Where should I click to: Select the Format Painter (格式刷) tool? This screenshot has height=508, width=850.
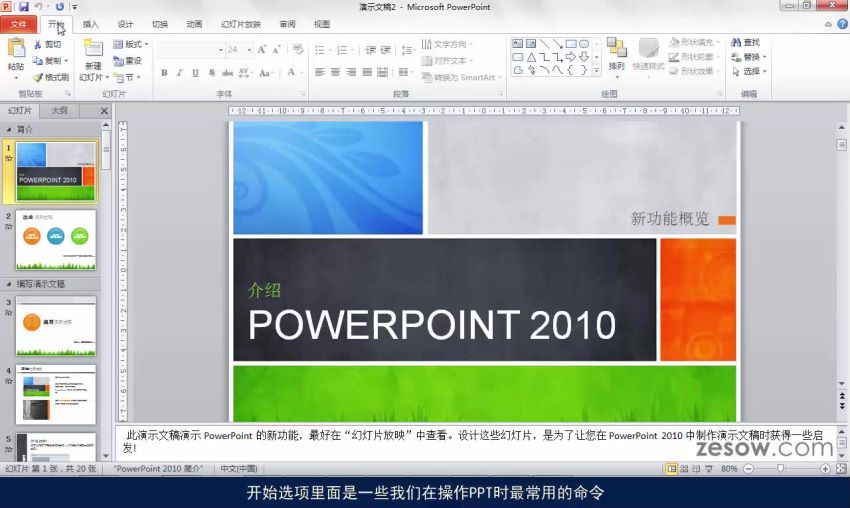(x=50, y=77)
